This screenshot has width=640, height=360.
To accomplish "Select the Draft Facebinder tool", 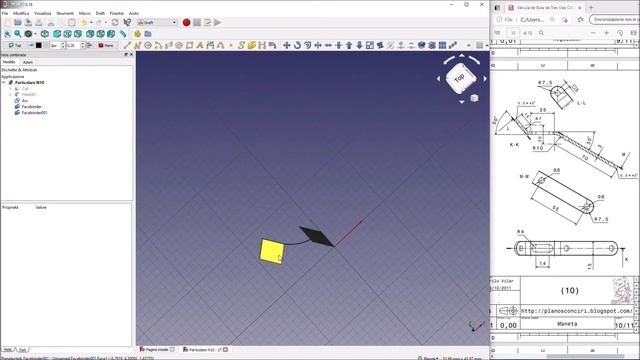I will point(251,45).
